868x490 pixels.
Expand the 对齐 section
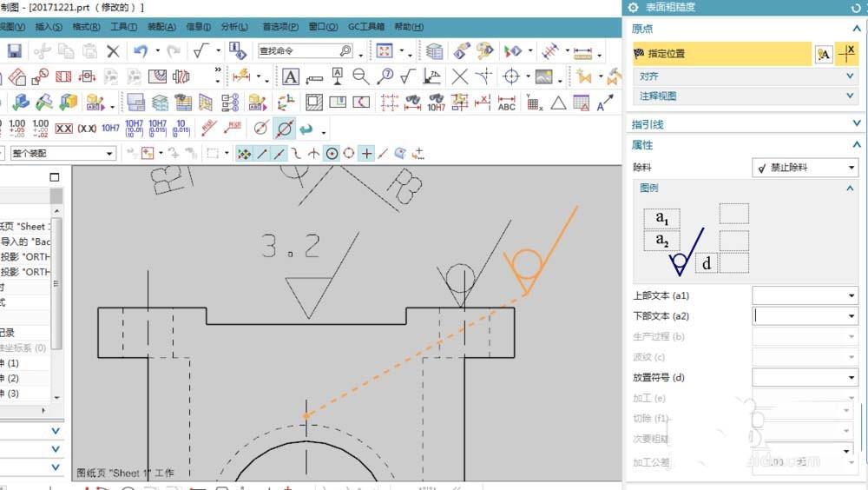745,76
